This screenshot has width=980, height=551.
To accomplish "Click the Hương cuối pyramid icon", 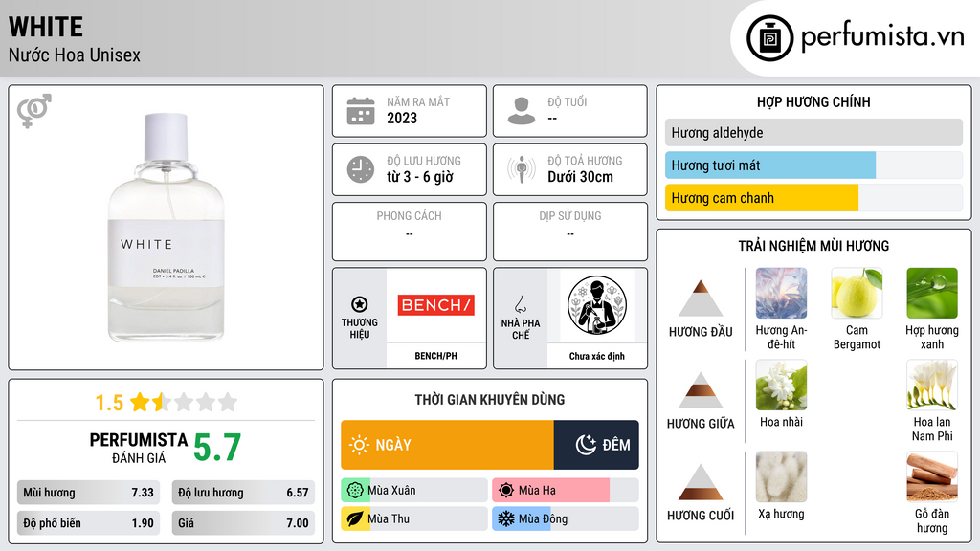I will pyautogui.click(x=701, y=482).
